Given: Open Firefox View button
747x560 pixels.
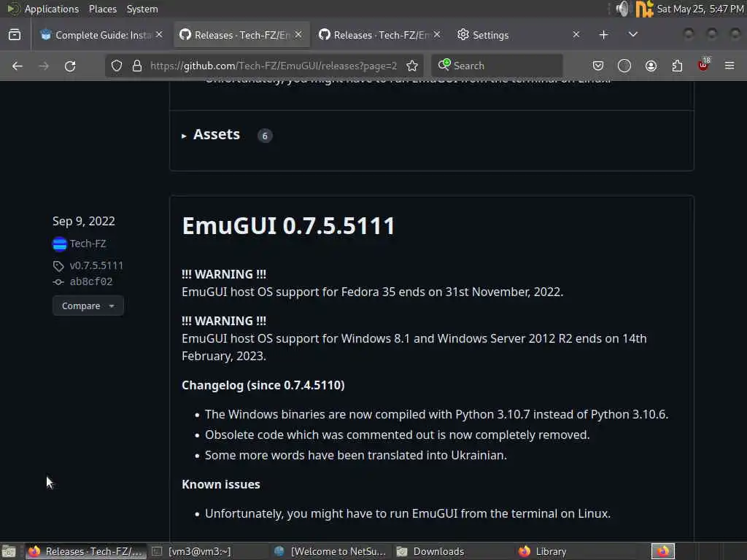Looking at the screenshot, I should (15, 35).
